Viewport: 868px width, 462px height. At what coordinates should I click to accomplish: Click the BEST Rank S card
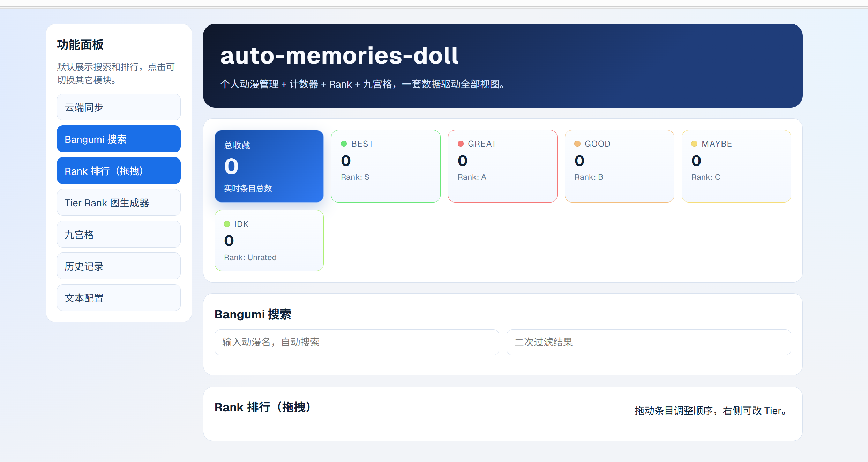coord(386,167)
